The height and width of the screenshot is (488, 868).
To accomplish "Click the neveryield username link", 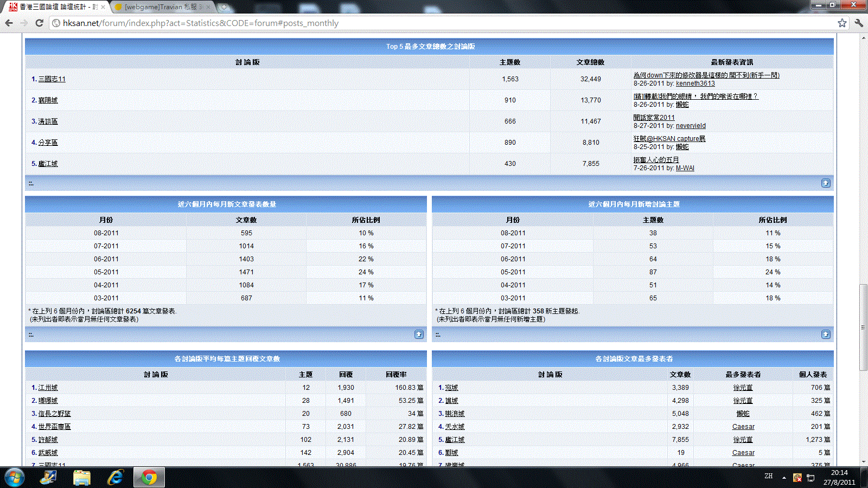I will point(691,126).
